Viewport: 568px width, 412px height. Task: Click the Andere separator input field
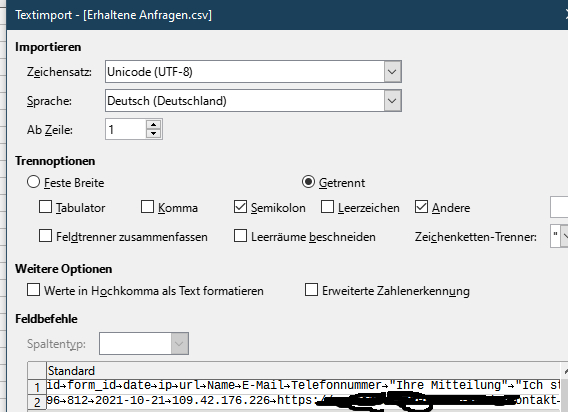[559, 207]
